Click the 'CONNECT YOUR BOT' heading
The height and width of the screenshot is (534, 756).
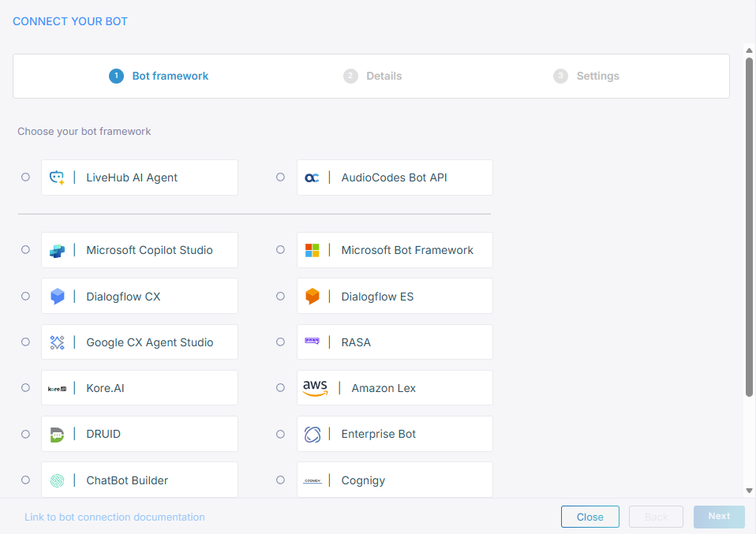pos(70,21)
